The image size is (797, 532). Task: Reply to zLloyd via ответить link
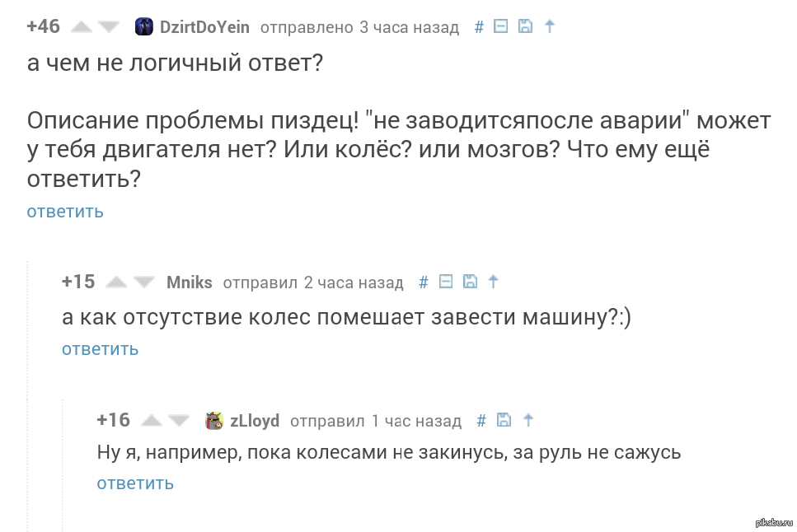[x=135, y=483]
